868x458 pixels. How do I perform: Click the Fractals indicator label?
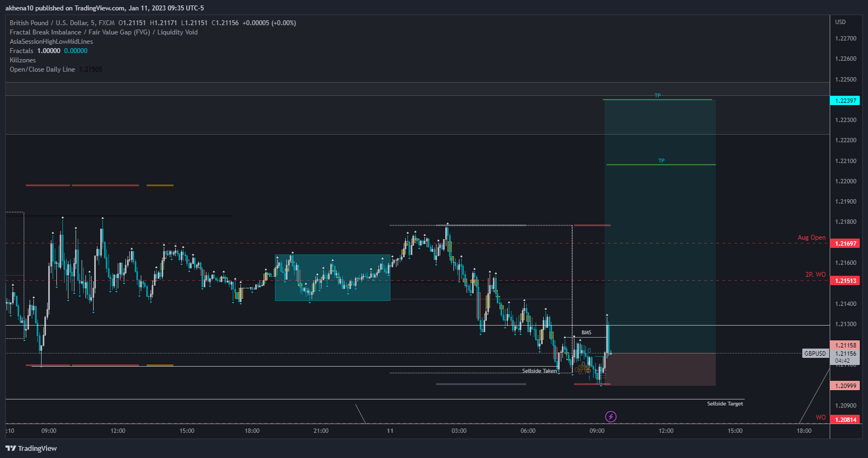click(x=21, y=51)
